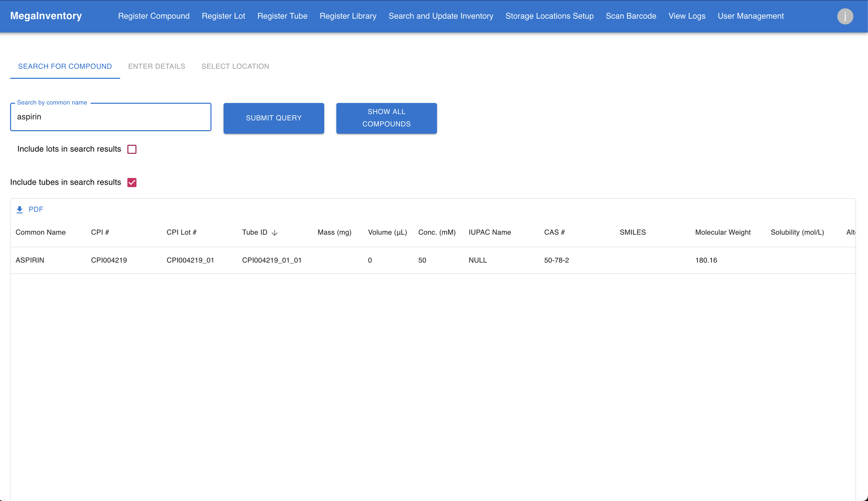Click the NULL IUPAC name cell
The image size is (868, 501).
(x=478, y=260)
